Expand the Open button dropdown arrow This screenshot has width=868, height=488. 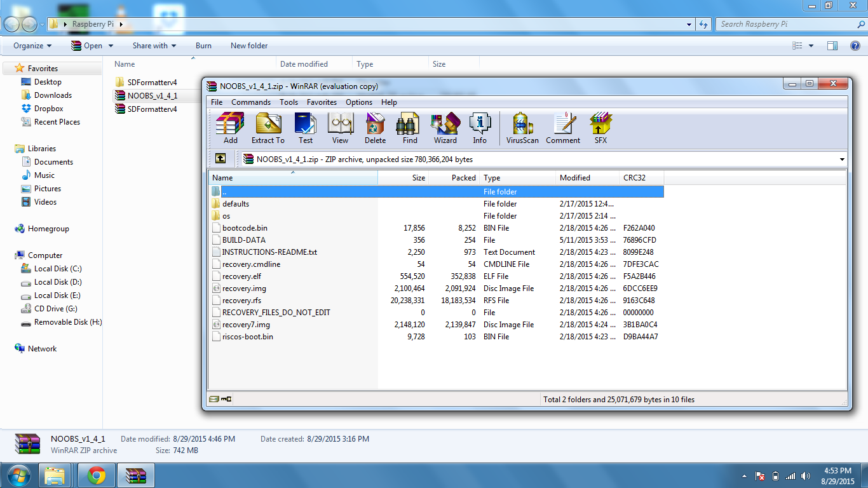[x=111, y=46]
